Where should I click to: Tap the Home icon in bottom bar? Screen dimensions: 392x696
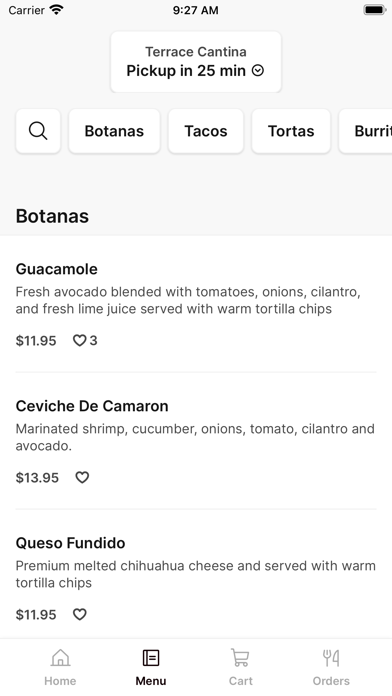coord(60,658)
